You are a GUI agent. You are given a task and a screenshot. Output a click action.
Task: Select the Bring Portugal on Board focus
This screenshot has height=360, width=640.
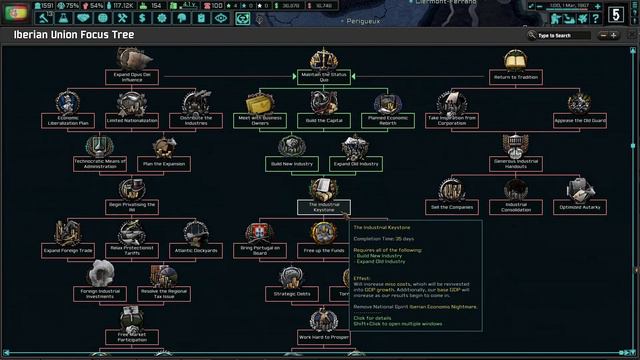pos(260,251)
